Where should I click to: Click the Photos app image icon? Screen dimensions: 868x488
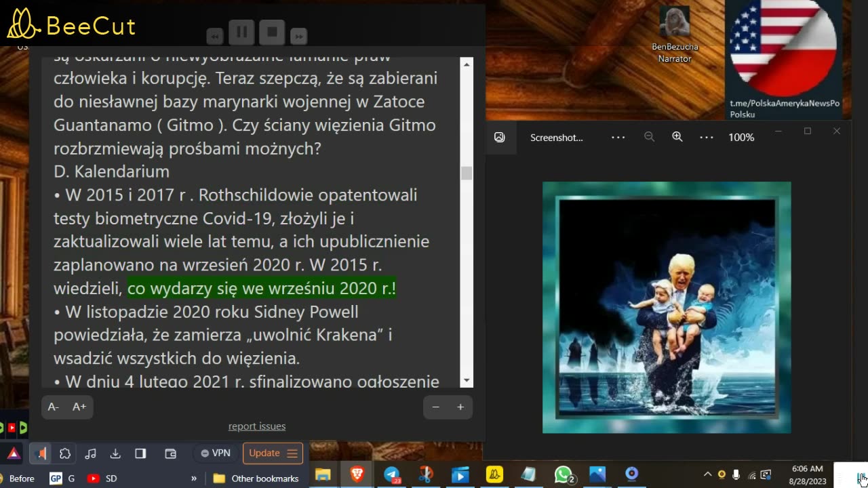click(500, 137)
